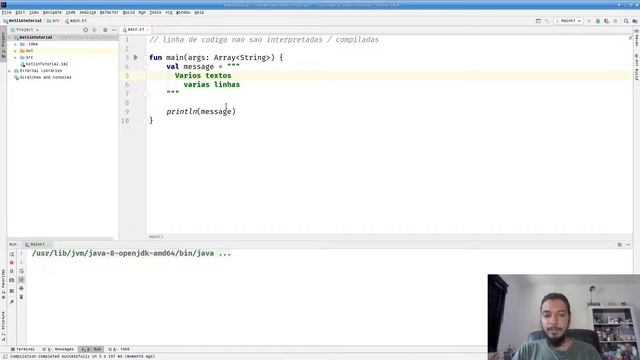The image size is (640, 360).
Task: Click the pause output icon in the Run panel
Action: [x=11, y=271]
